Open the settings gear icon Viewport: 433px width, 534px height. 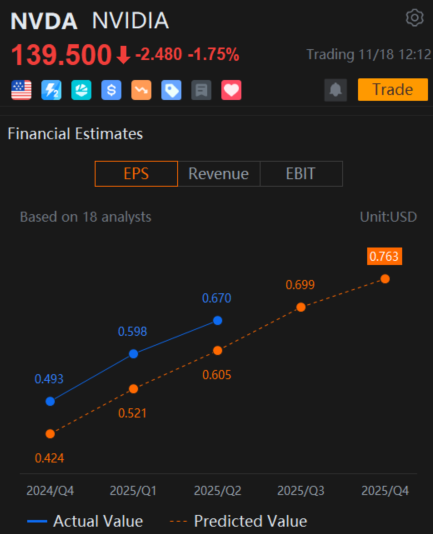coord(415,18)
